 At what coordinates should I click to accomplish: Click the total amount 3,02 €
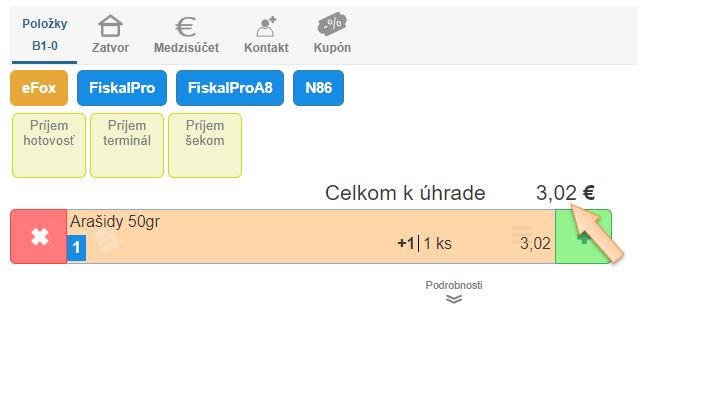coord(564,193)
